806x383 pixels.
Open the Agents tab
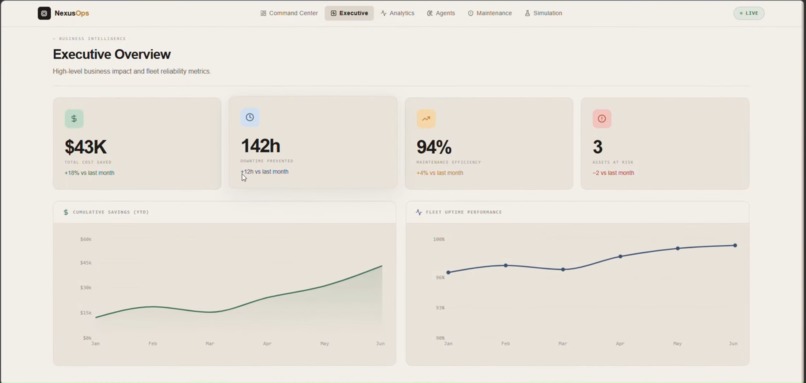click(x=441, y=13)
